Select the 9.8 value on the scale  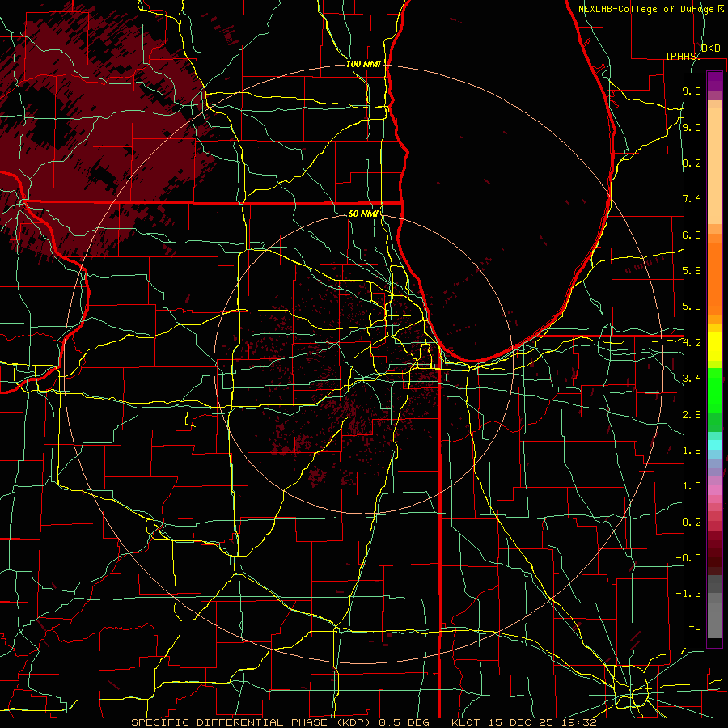692,91
